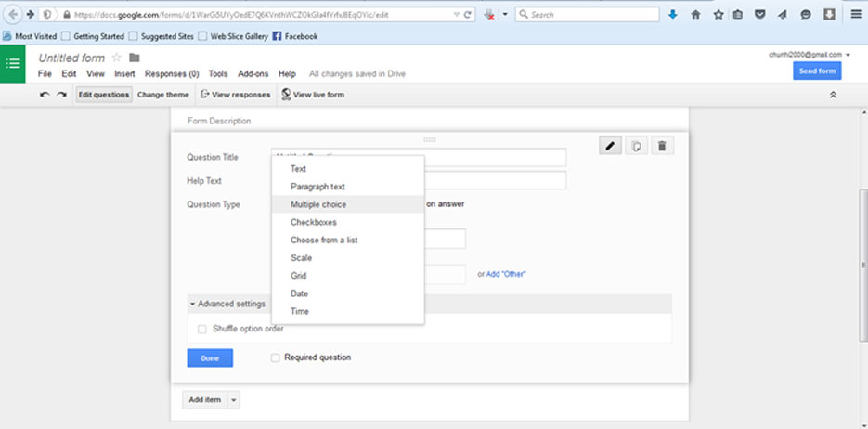Click the redo arrow in toolbar

61,95
